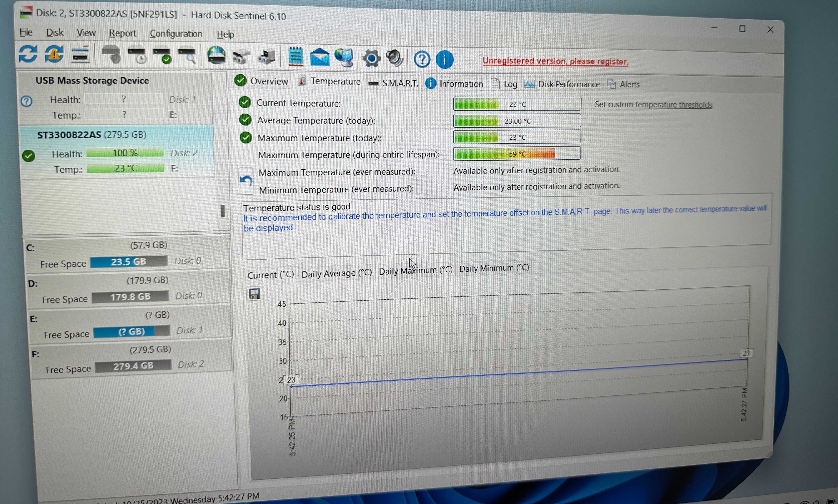Click the green check beside Average Temperature (today)
838x504 pixels.
245,120
